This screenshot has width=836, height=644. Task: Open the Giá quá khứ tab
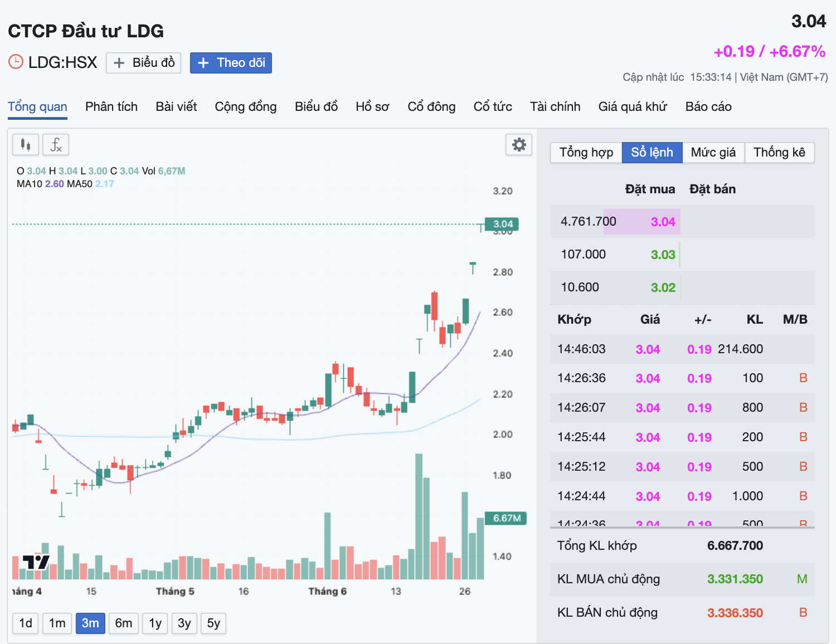(x=633, y=106)
